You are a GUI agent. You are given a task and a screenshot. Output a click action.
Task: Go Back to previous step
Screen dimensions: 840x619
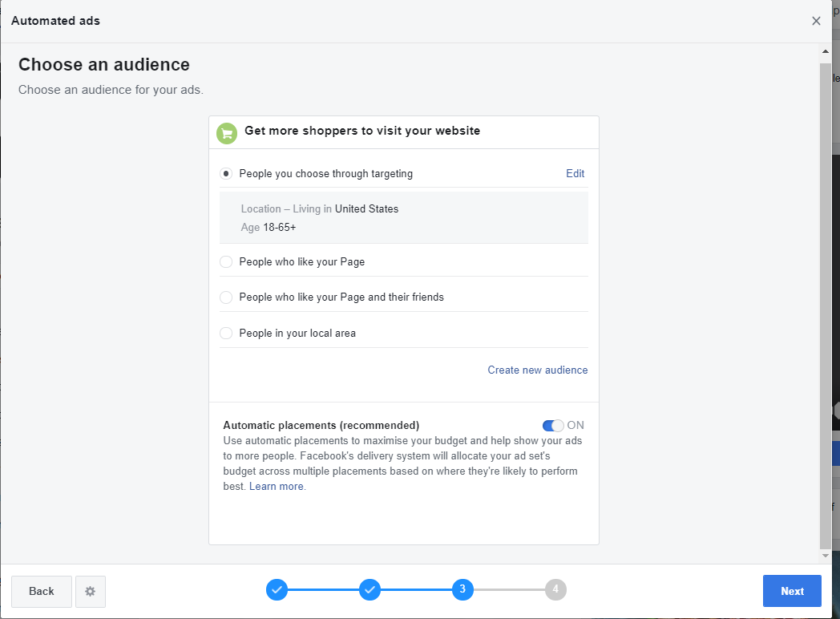pyautogui.click(x=42, y=592)
